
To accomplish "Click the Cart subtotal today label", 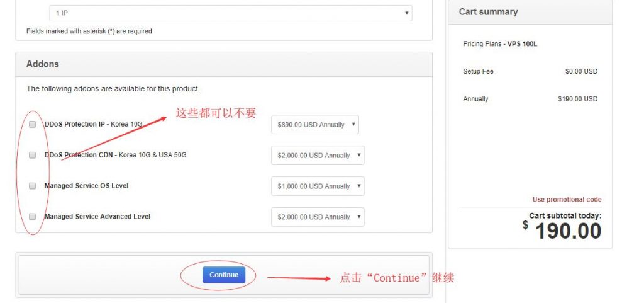I will (x=565, y=215).
